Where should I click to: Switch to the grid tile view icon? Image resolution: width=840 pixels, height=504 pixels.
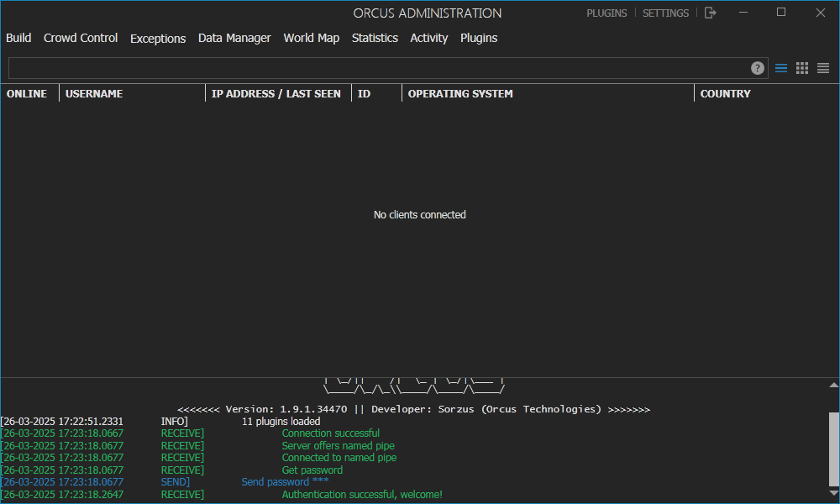coord(802,68)
